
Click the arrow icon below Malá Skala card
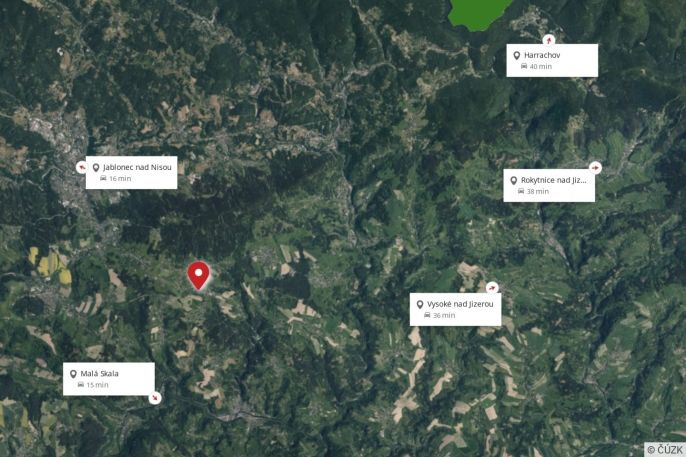[155, 398]
